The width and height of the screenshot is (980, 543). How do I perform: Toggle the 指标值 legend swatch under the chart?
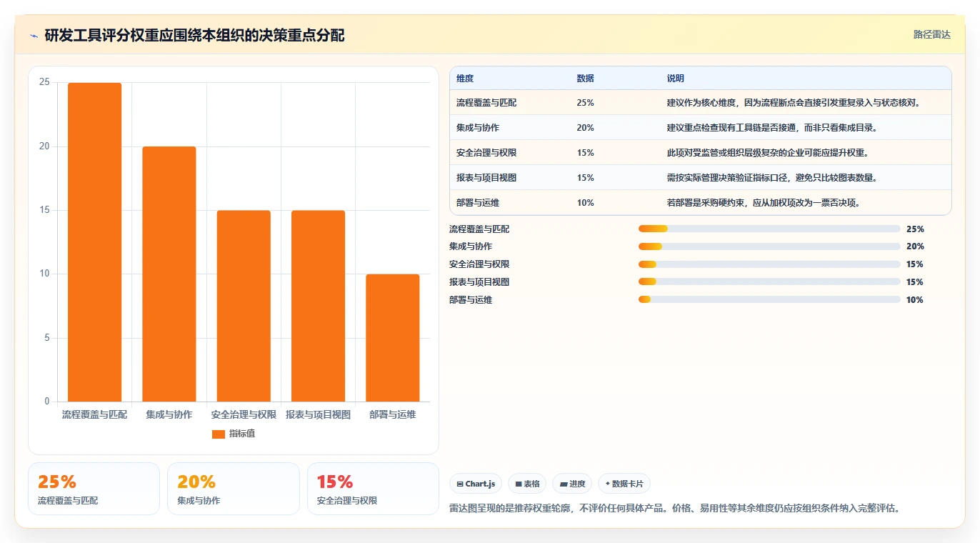[219, 434]
